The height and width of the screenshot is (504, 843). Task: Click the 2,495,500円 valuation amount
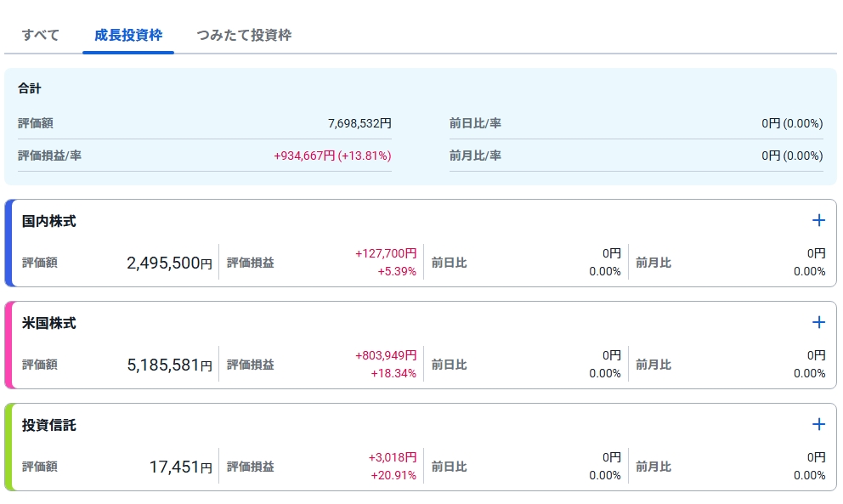pos(169,263)
